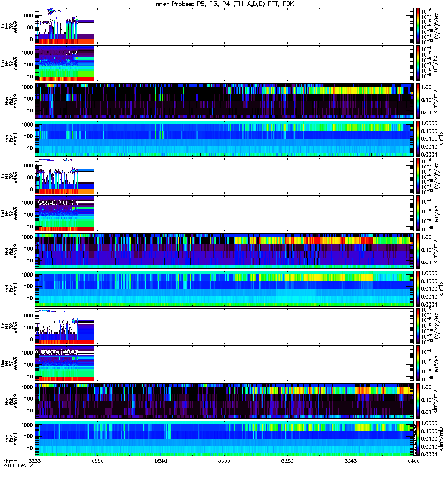
Task: Click the thd fff scm3 spectrogram panel
Action: point(224,213)
